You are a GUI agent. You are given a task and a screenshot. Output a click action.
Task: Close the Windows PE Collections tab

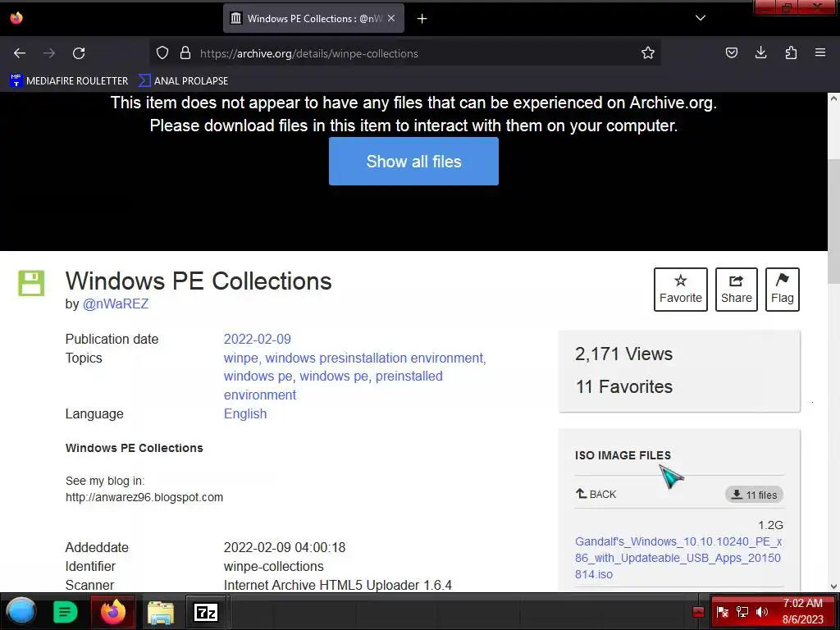click(391, 18)
